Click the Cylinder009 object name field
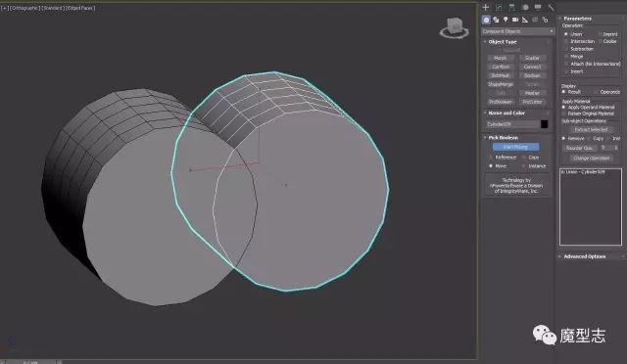This screenshot has height=364, width=627. click(512, 124)
